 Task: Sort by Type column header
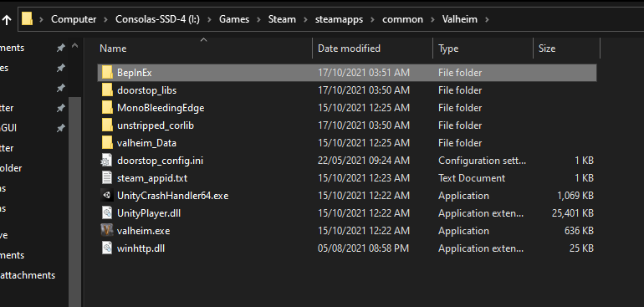coord(448,49)
